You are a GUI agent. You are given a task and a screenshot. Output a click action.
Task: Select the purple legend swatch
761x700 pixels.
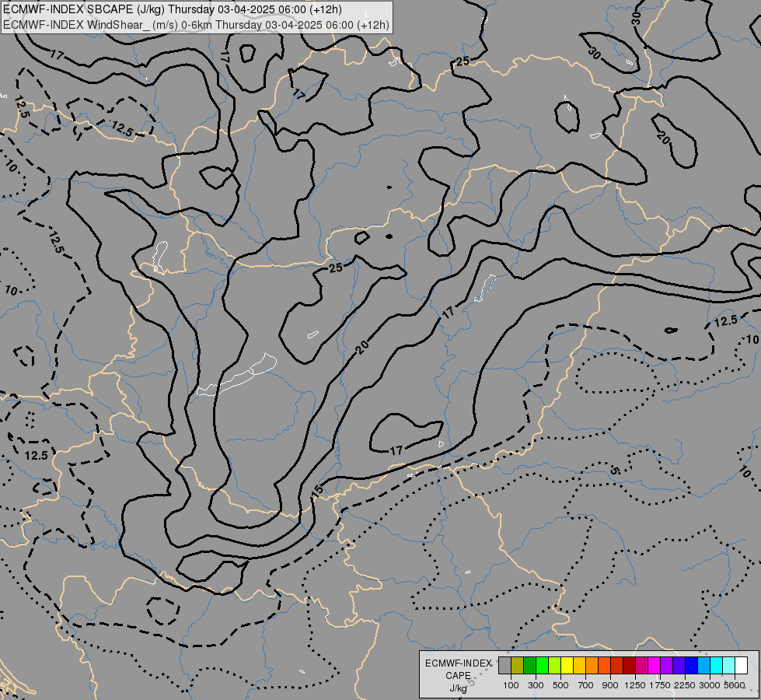(x=667, y=665)
